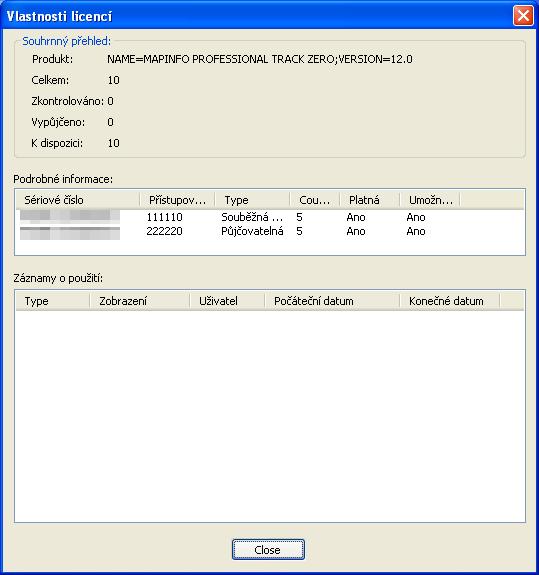The width and height of the screenshot is (539, 575).
Task: Click count 5 in Souběžná row
Action: click(299, 217)
